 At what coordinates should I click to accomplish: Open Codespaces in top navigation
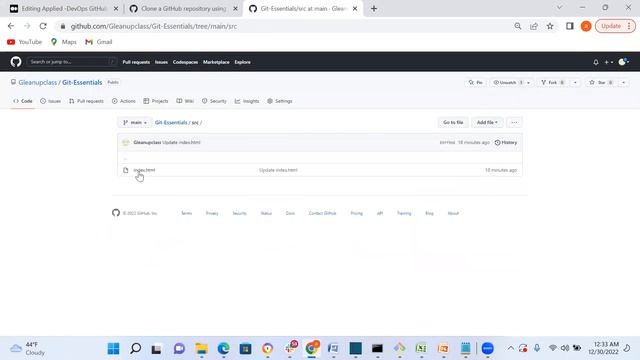coord(185,62)
